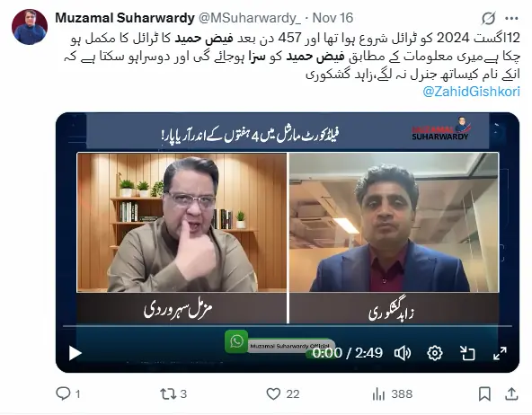Click the WhatsApp Muzamal Suharwardy Official badge

[279, 343]
